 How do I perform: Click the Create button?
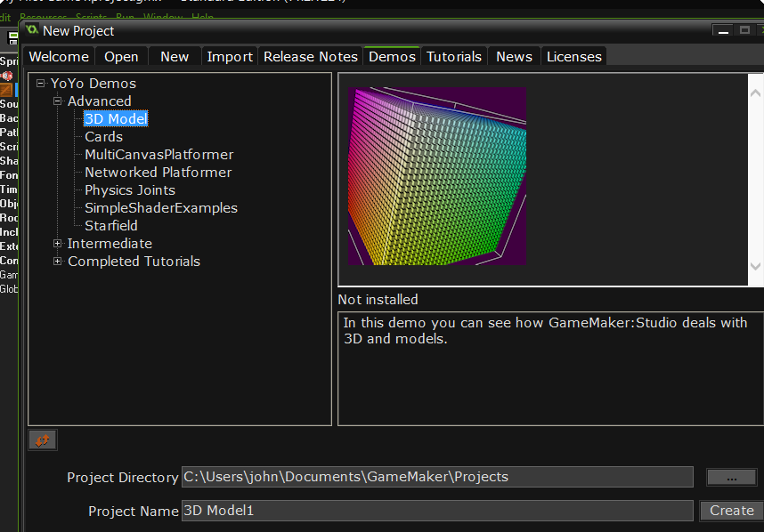click(731, 511)
